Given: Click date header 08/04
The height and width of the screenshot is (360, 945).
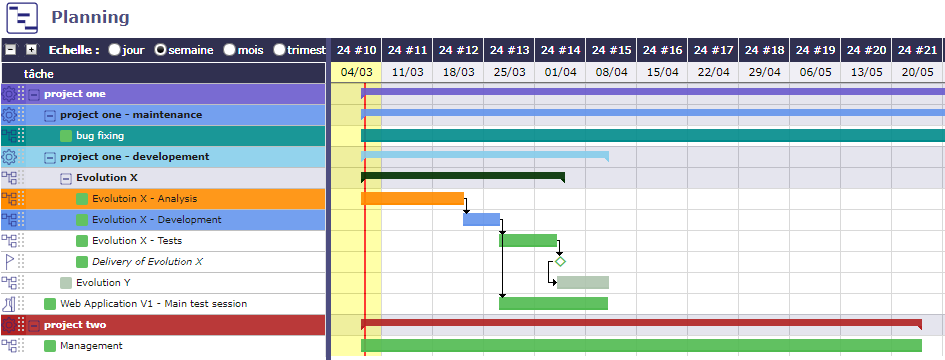Looking at the screenshot, I should tap(611, 72).
